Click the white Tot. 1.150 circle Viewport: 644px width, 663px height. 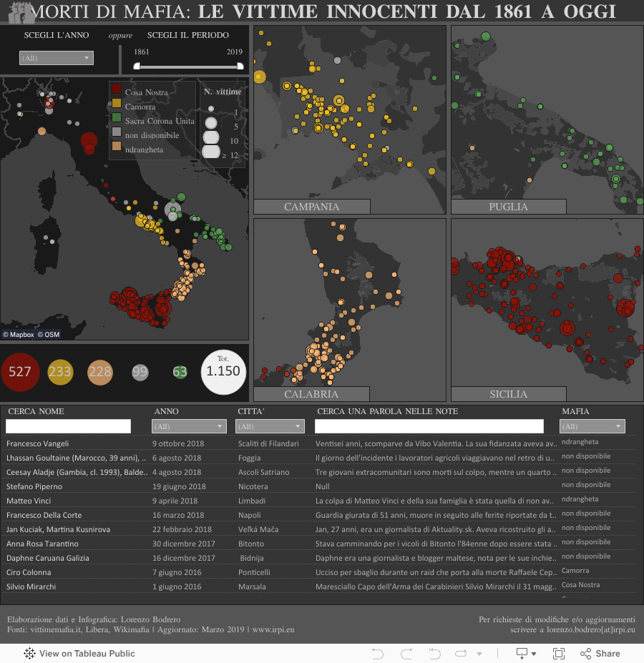tap(223, 372)
